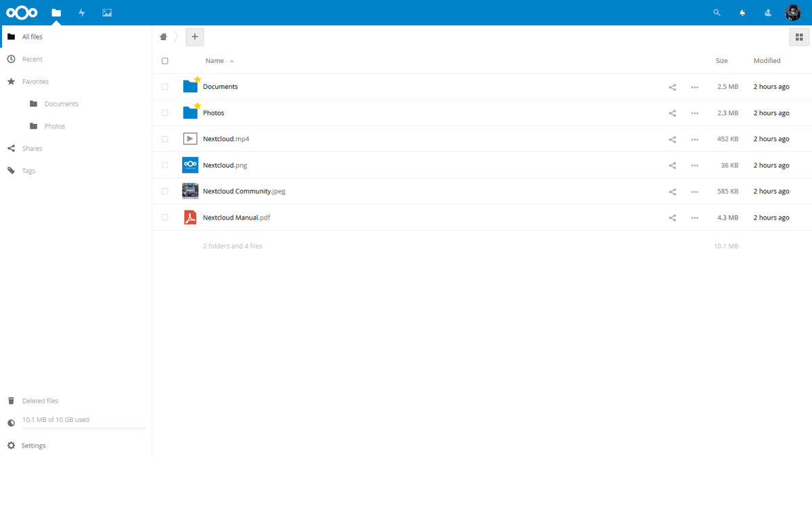Click the storage quota progress bar

84,428
